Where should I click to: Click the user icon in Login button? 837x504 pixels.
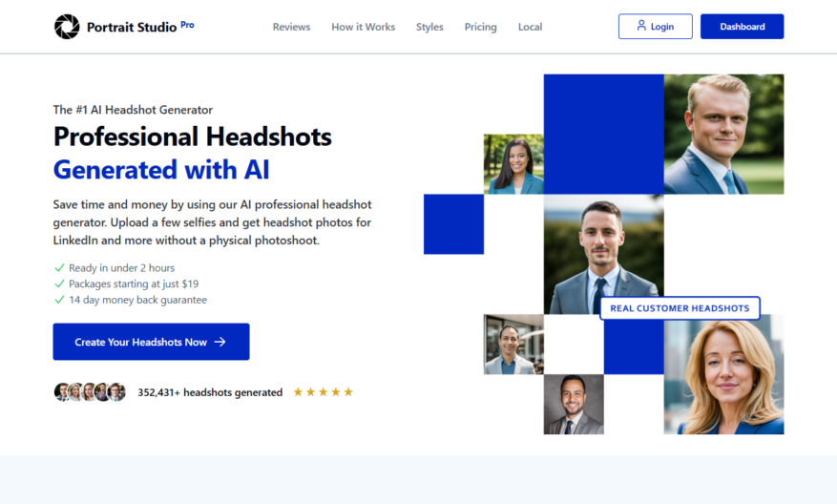point(641,26)
